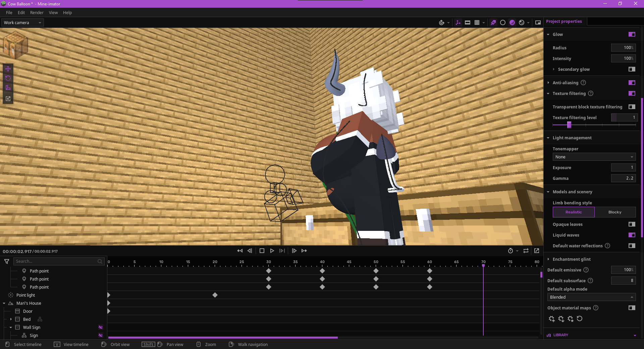The height and width of the screenshot is (349, 644).
Task: Expand the Bed tree item
Action: click(11, 319)
